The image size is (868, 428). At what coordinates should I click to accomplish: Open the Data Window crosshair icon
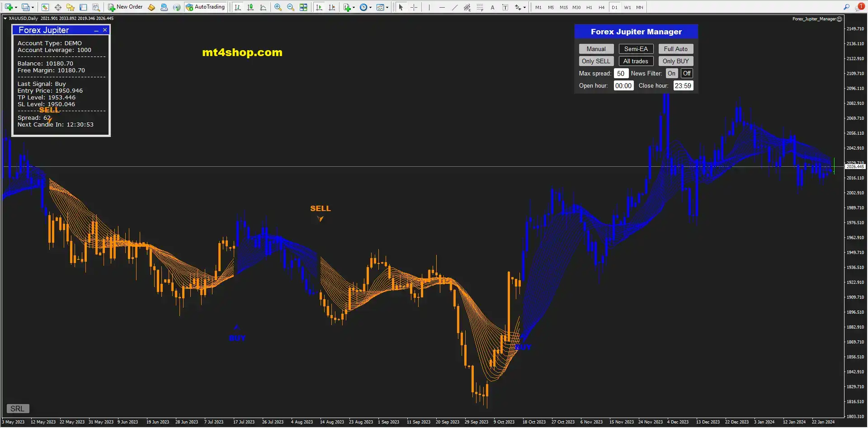coord(58,7)
